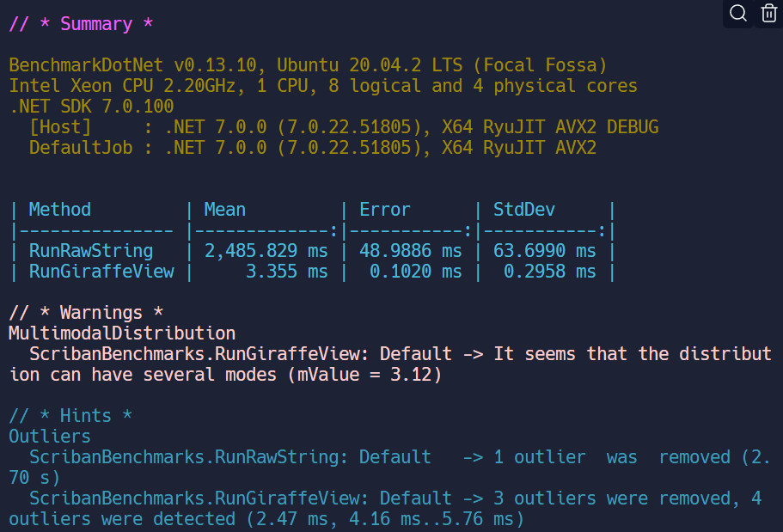
Task: Select the RunRawString method name in table
Action: 91,251
